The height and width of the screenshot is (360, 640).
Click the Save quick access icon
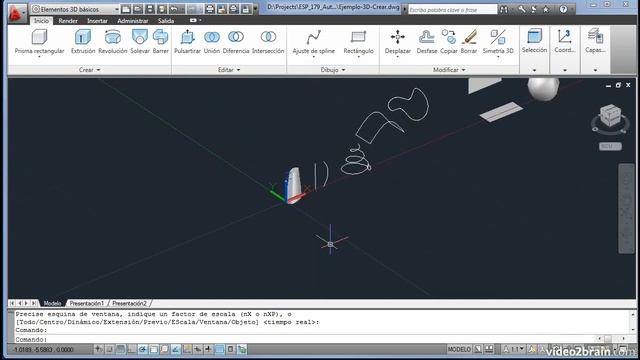coord(150,9)
